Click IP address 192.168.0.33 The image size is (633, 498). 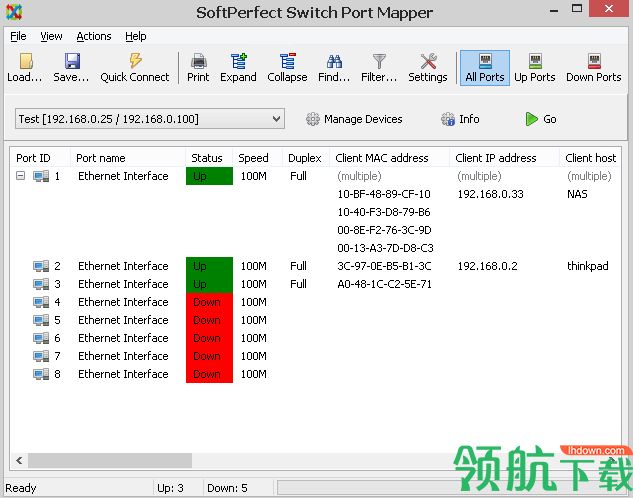(x=490, y=194)
